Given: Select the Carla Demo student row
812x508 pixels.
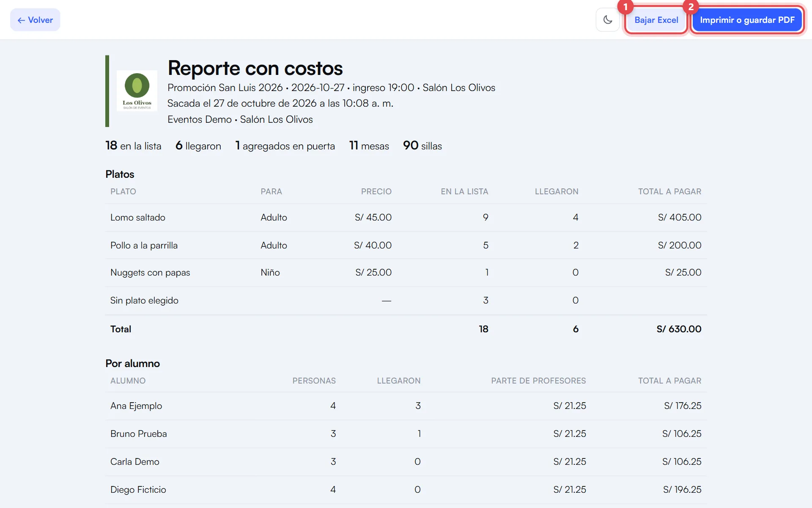Looking at the screenshot, I should [x=406, y=462].
